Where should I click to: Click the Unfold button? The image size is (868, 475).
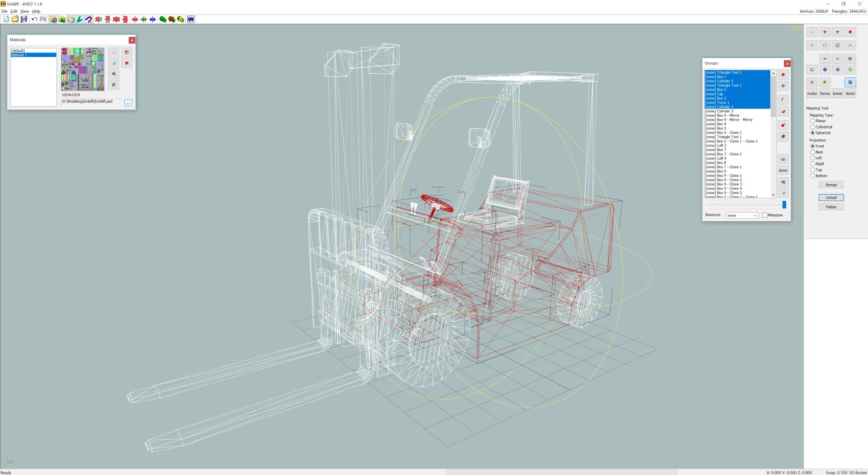[831, 198]
